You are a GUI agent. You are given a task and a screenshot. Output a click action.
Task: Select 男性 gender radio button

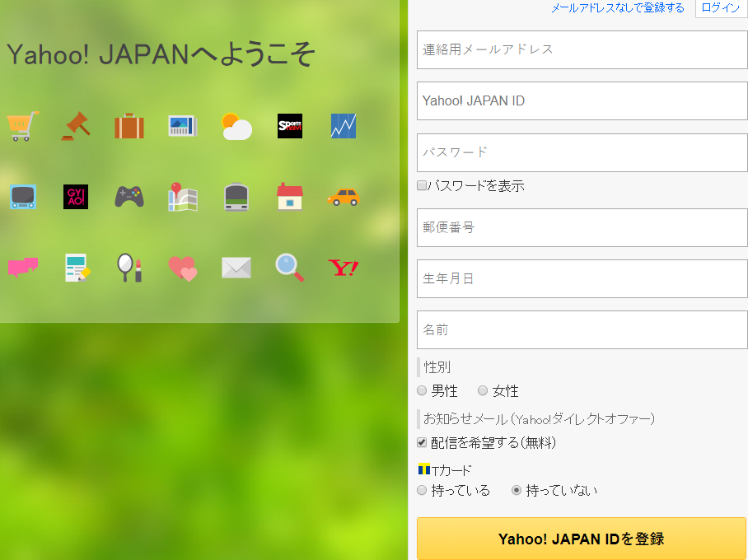point(422,390)
